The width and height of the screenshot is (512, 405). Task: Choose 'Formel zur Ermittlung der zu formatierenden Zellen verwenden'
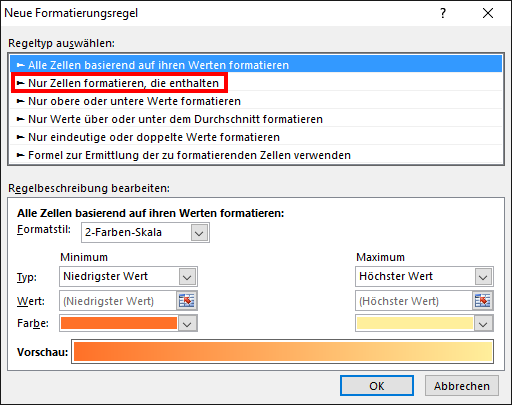click(256, 155)
